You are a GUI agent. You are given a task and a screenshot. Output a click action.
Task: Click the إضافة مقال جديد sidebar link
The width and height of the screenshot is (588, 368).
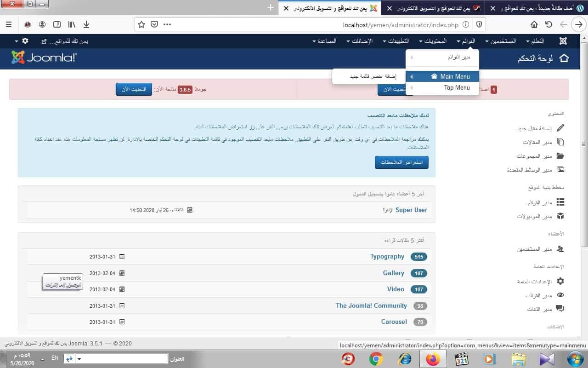click(x=534, y=129)
